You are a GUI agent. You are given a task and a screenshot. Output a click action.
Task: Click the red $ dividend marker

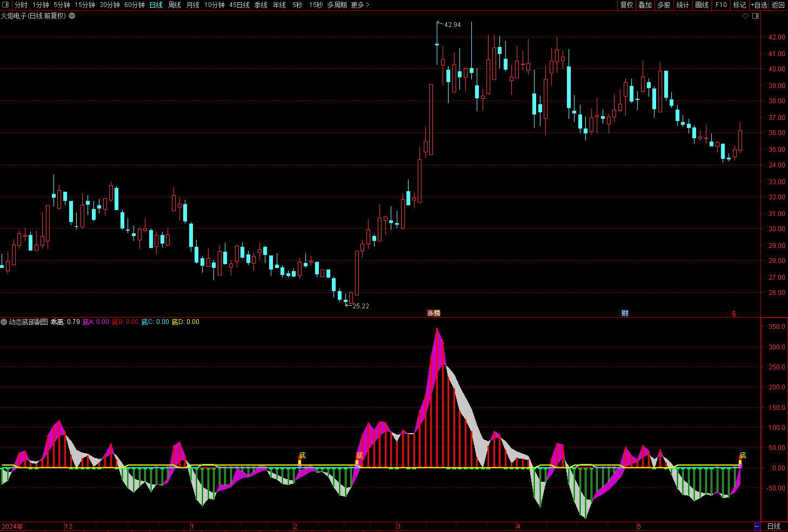734,313
